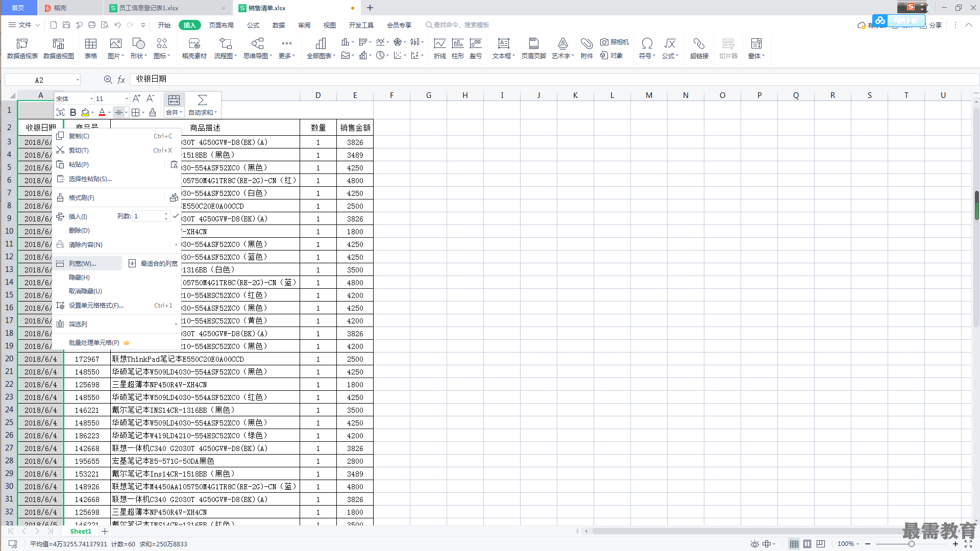Click fill color bucket in mini toolbar

pos(85,112)
